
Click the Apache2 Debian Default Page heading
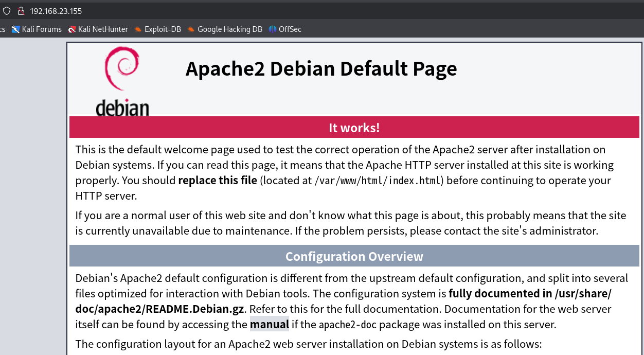pyautogui.click(x=321, y=68)
